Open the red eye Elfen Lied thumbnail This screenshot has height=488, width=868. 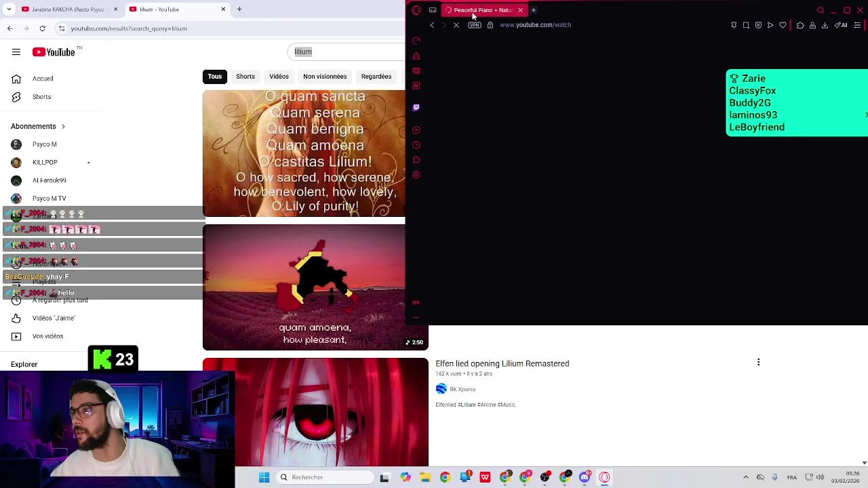[315, 413]
